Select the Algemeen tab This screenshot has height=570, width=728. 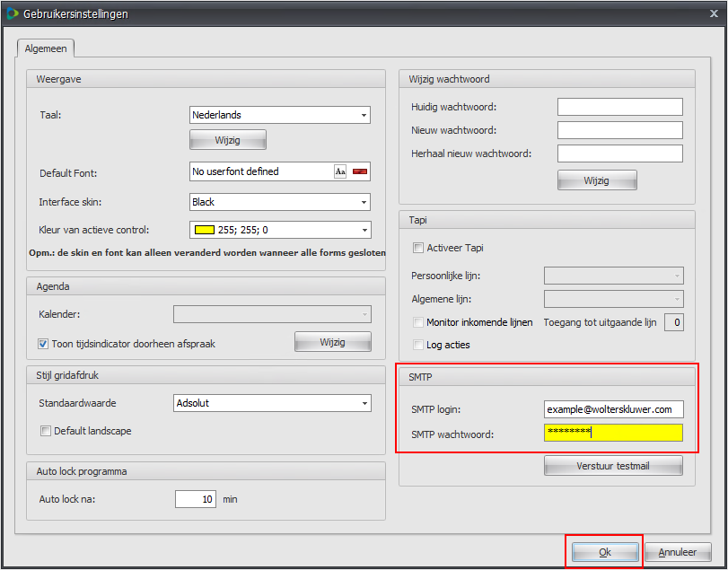pos(45,48)
